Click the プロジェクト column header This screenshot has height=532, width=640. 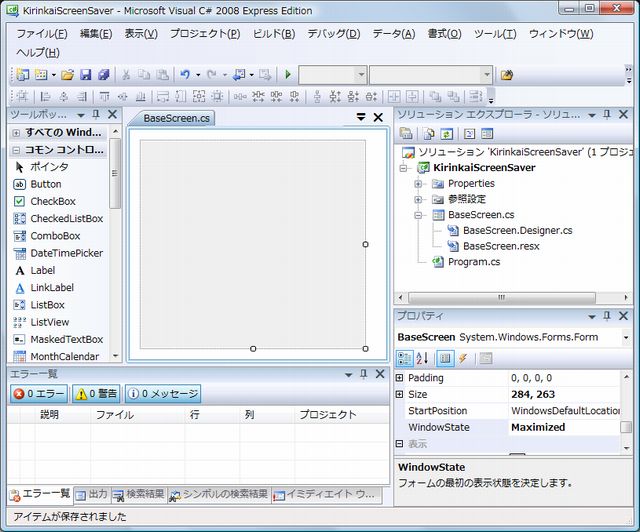pyautogui.click(x=342, y=415)
